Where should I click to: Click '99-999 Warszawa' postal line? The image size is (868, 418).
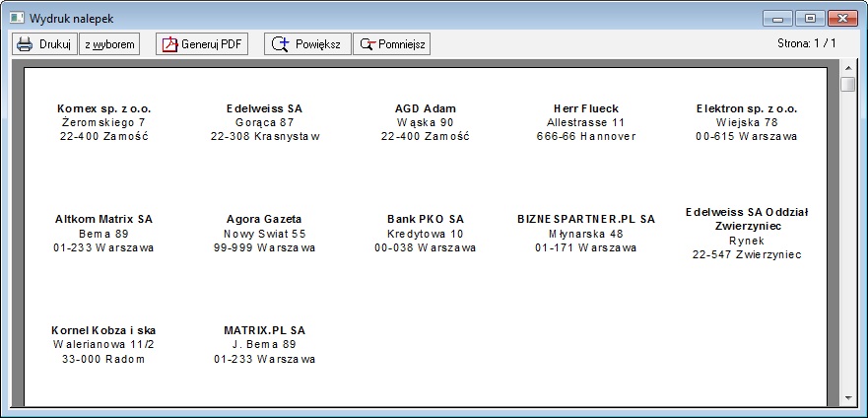(x=264, y=247)
